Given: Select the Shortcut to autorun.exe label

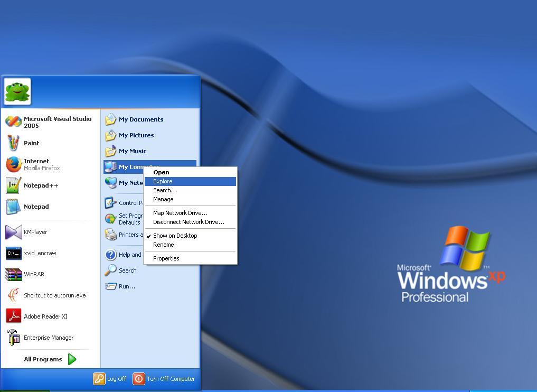Looking at the screenshot, I should click(55, 295).
